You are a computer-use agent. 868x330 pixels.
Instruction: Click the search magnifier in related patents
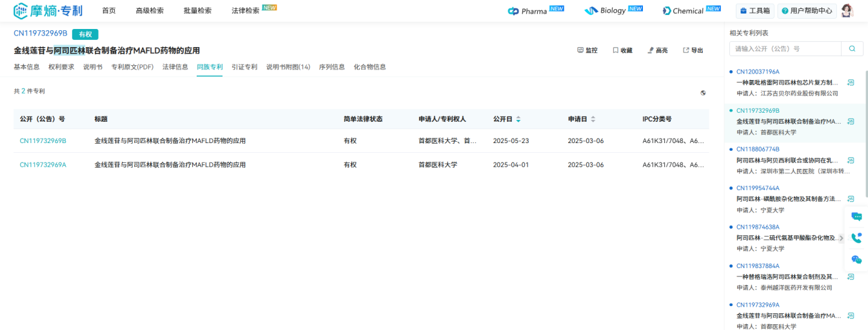(852, 48)
